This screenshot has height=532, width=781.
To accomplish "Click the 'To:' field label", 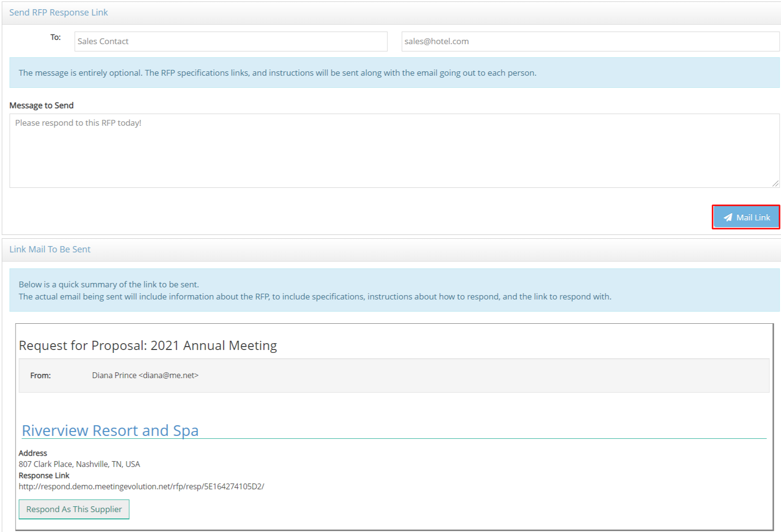I will (55, 37).
